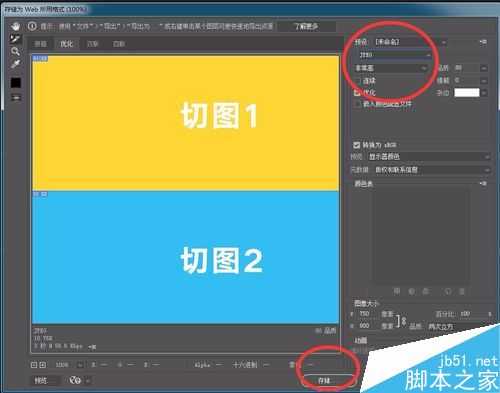Screen dimensions: 500x393
Task: Select the yellow 切图1 slice
Action: [x=186, y=123]
